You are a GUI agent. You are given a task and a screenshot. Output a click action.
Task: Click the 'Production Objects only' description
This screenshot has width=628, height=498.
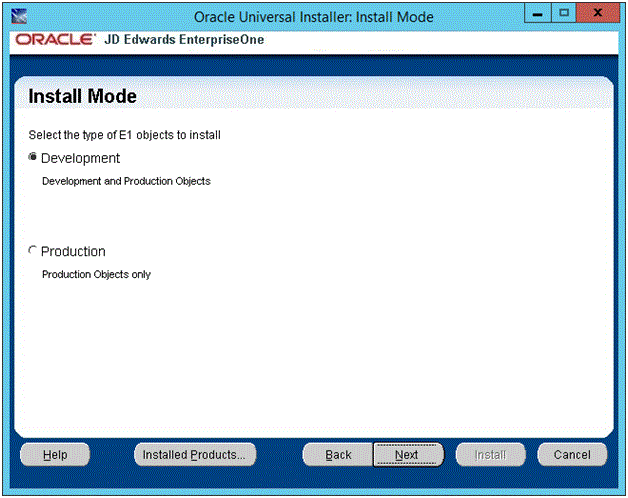pyautogui.click(x=96, y=274)
